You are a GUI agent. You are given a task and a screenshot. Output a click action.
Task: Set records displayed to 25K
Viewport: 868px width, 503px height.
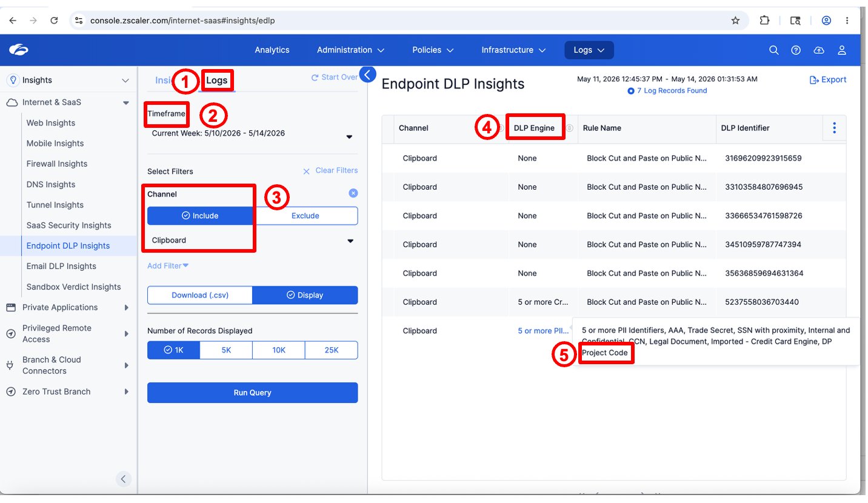tap(332, 350)
